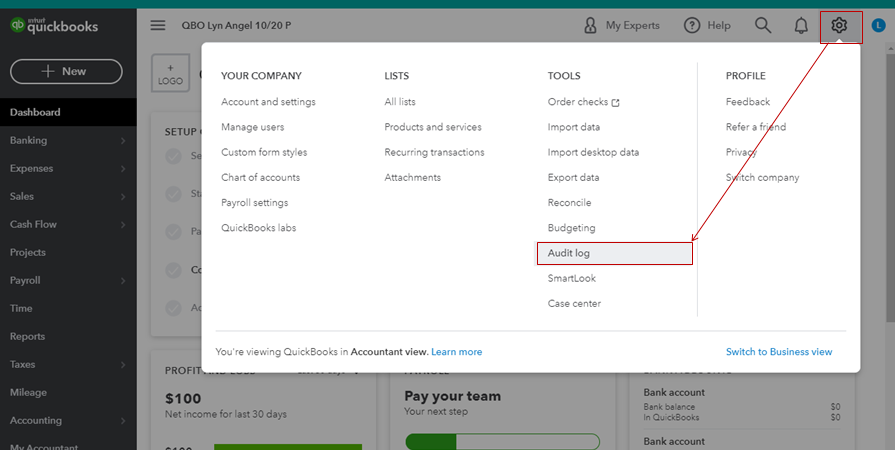The height and width of the screenshot is (450, 895).
Task: Open Privacy under Profile
Action: pos(741,152)
